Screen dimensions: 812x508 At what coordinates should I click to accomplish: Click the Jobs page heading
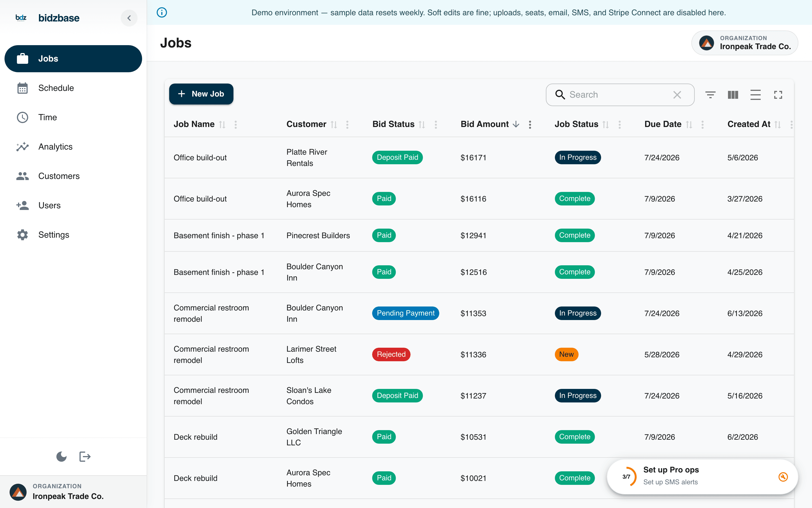click(175, 43)
